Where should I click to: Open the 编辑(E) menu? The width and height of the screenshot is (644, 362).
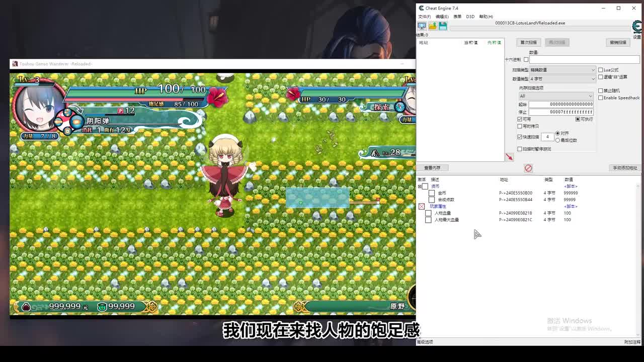(442, 17)
